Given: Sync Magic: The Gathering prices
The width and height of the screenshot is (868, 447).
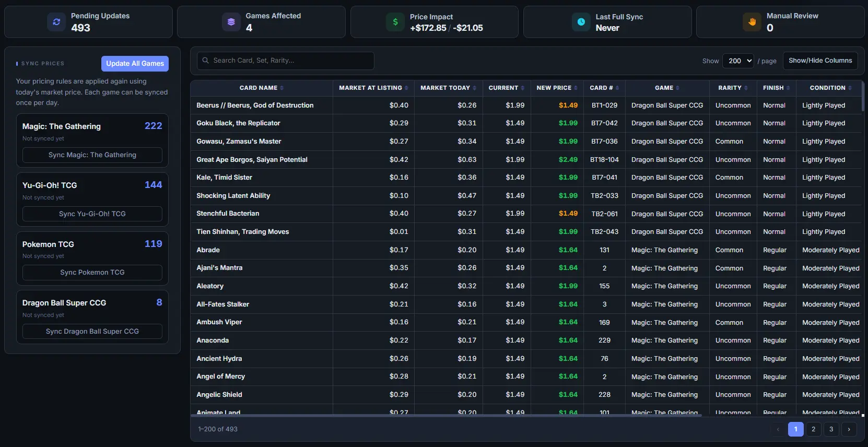Looking at the screenshot, I should point(92,155).
